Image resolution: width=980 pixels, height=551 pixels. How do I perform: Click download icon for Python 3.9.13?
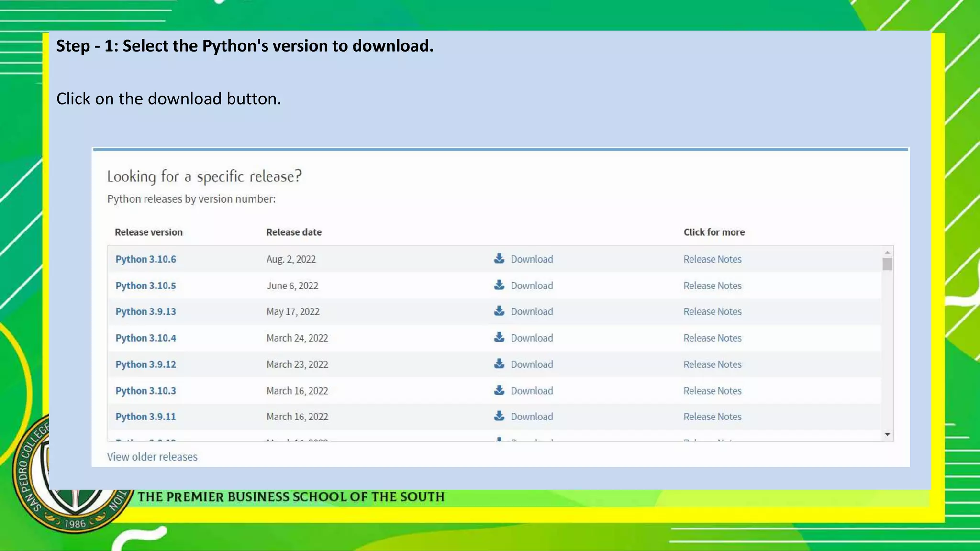coord(499,311)
